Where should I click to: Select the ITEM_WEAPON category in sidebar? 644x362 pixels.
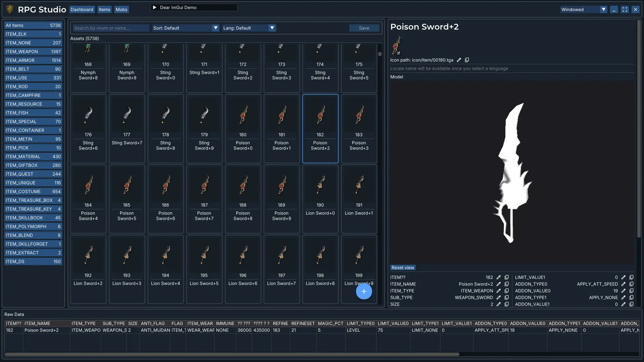33,51
